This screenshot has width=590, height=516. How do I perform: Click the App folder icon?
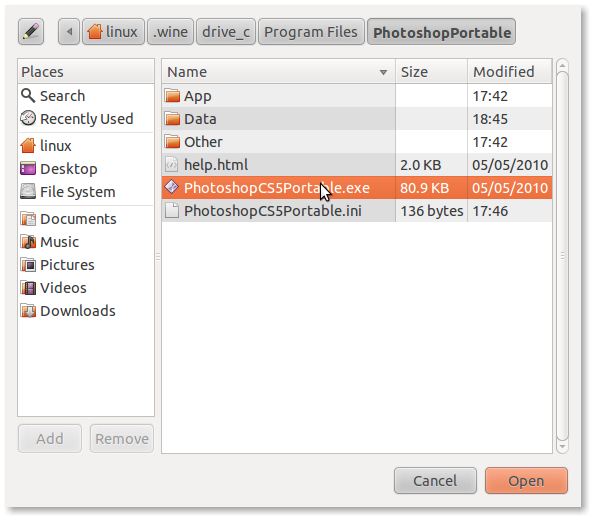click(172, 96)
